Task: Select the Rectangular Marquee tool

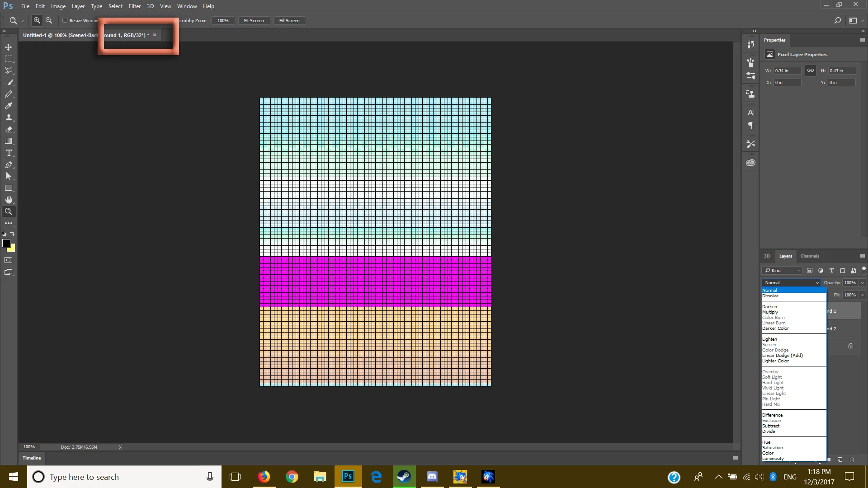Action: [x=9, y=59]
